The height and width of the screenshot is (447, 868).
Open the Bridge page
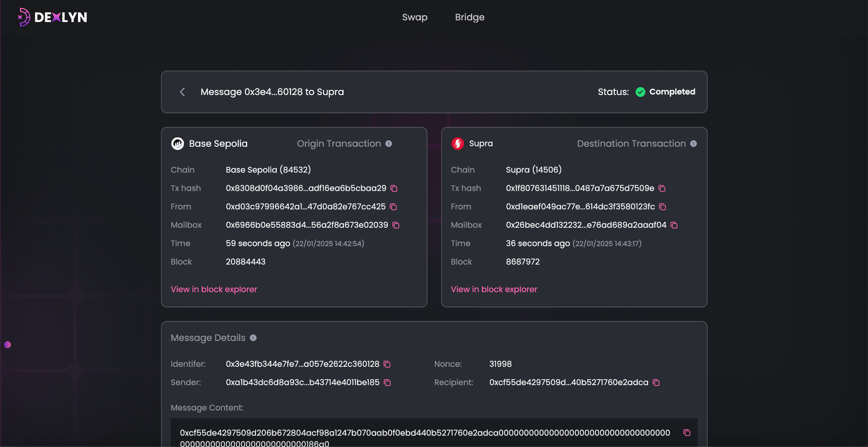coord(470,17)
